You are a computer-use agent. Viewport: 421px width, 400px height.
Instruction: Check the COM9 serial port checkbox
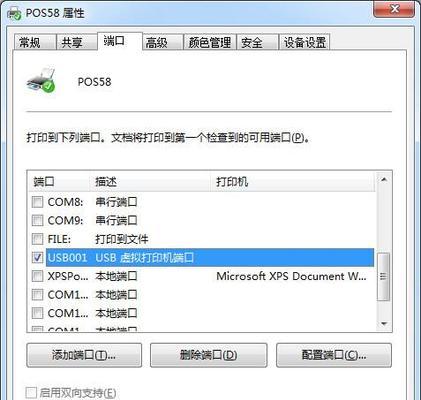click(x=37, y=220)
